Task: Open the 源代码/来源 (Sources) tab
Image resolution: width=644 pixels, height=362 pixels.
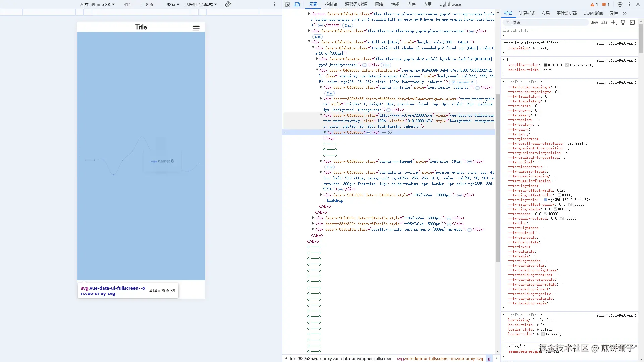Action: click(356, 4)
